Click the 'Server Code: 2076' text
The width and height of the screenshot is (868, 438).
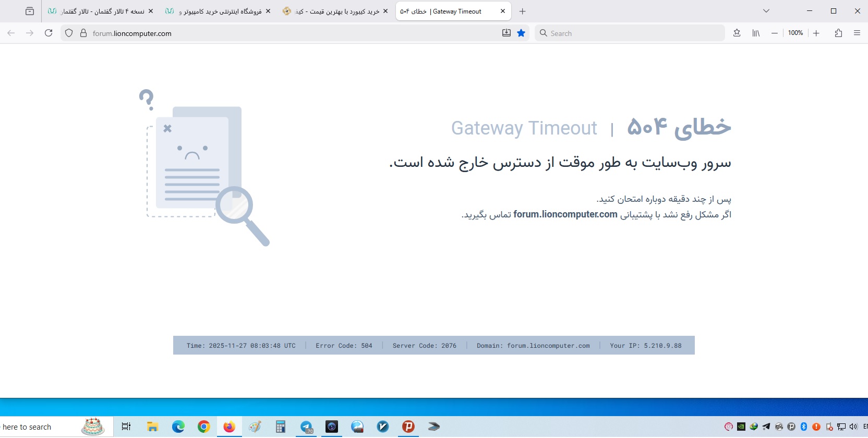[x=425, y=346]
